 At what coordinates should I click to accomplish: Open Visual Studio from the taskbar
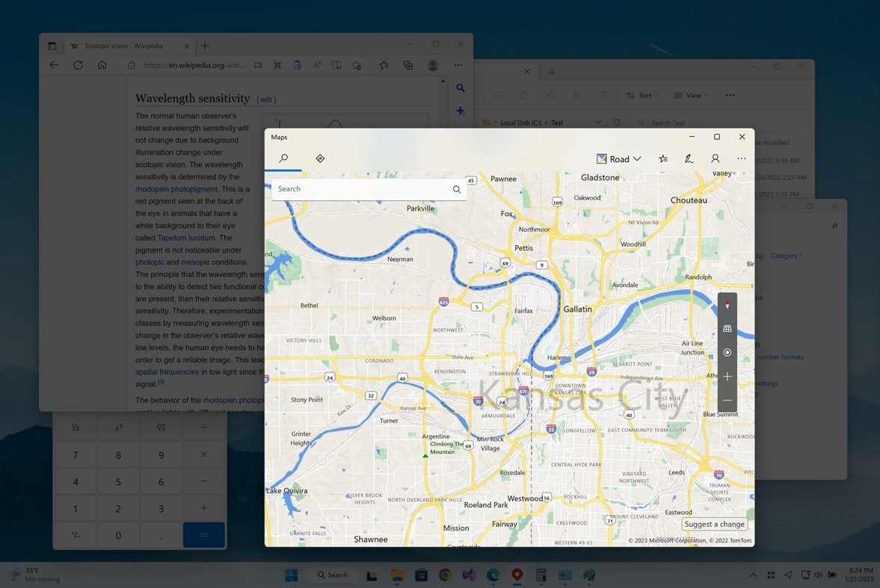point(470,575)
